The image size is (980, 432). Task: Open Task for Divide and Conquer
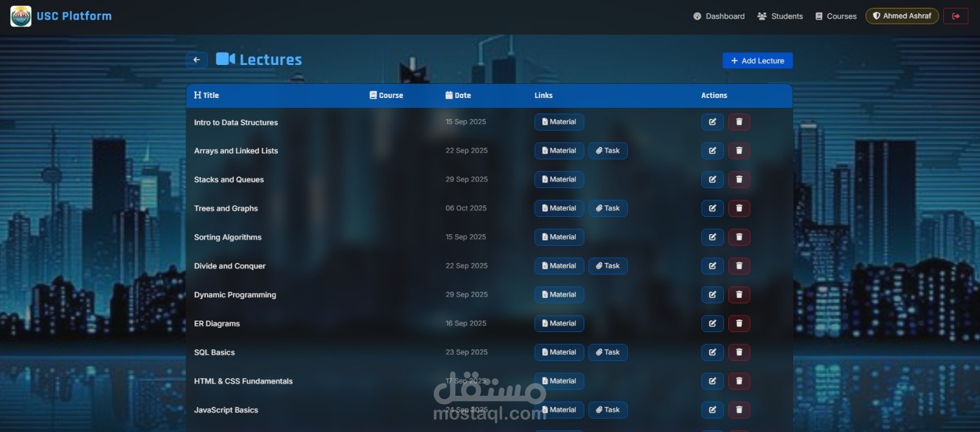[x=608, y=266]
